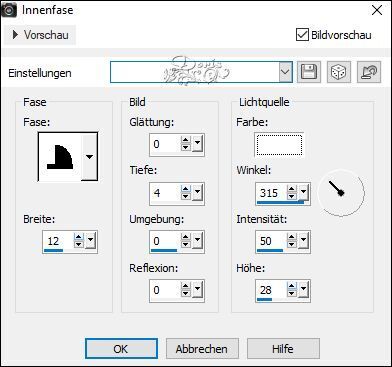This screenshot has height=367, width=392.
Task: Decrease the Tiefe value down arrow
Action: point(185,196)
